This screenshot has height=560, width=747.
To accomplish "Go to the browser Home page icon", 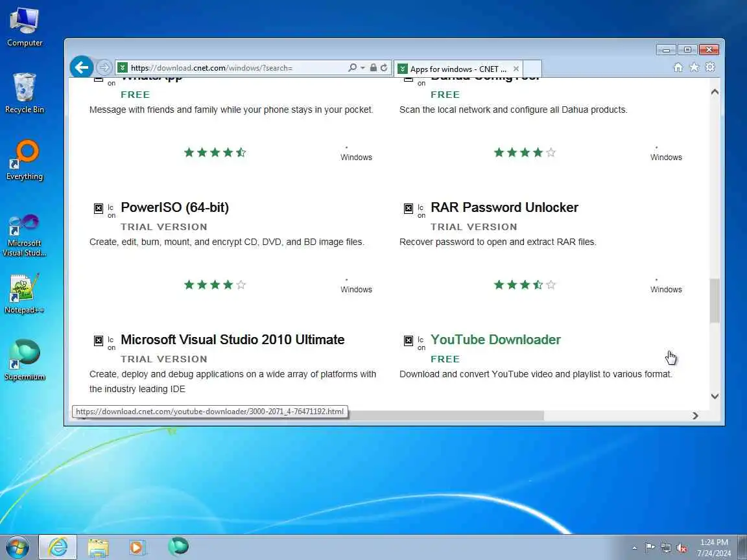I will click(678, 67).
